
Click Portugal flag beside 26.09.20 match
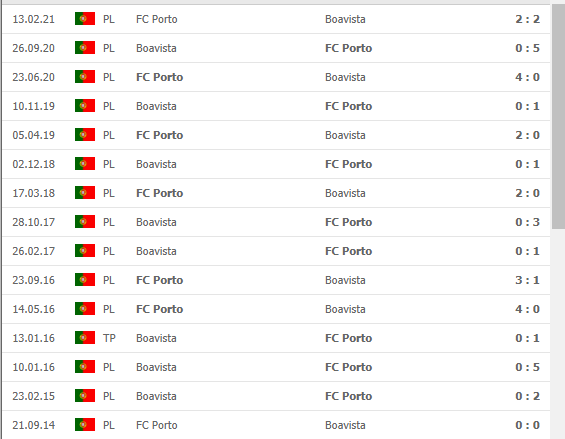coord(85,48)
